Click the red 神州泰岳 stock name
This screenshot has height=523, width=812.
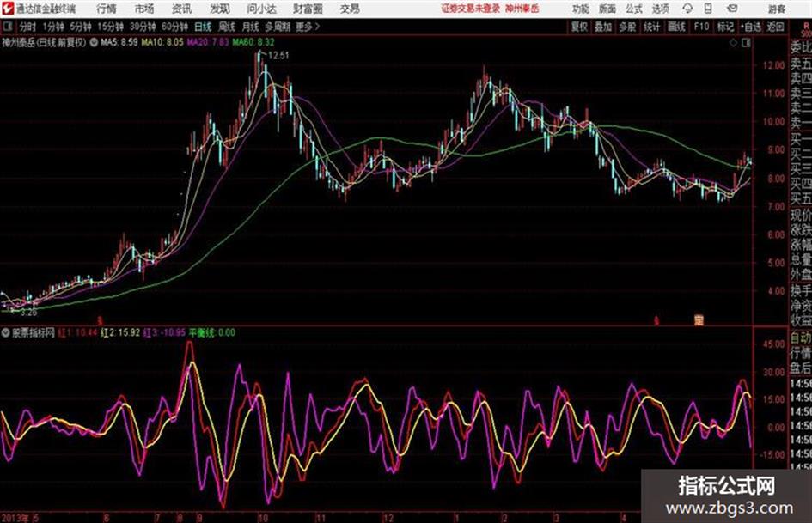pyautogui.click(x=522, y=9)
